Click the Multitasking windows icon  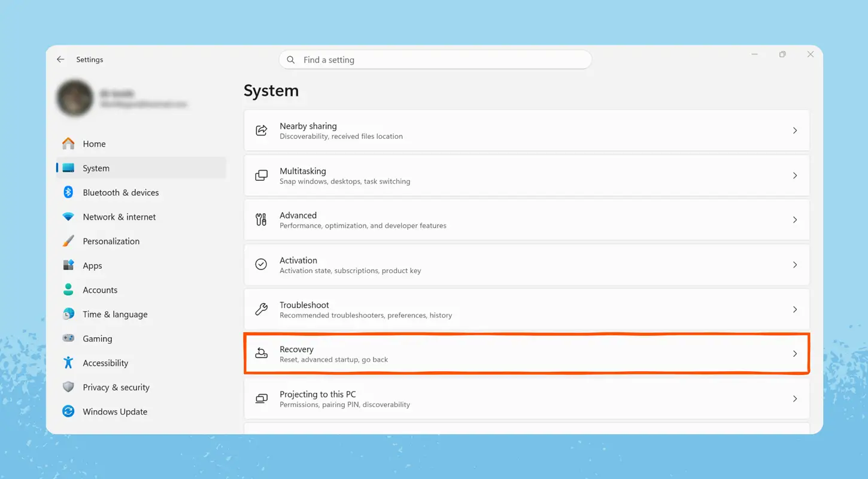[262, 175]
